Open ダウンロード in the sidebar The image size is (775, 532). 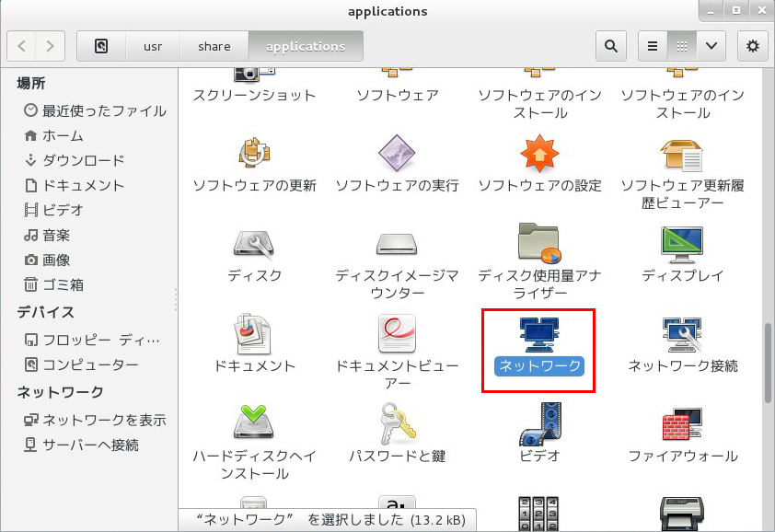click(x=83, y=160)
